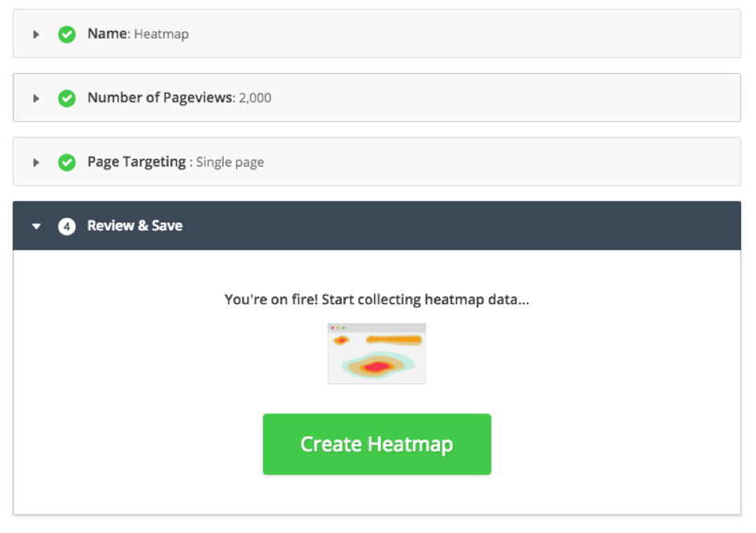Click the Create Heatmap button
756x533 pixels.
tap(376, 444)
